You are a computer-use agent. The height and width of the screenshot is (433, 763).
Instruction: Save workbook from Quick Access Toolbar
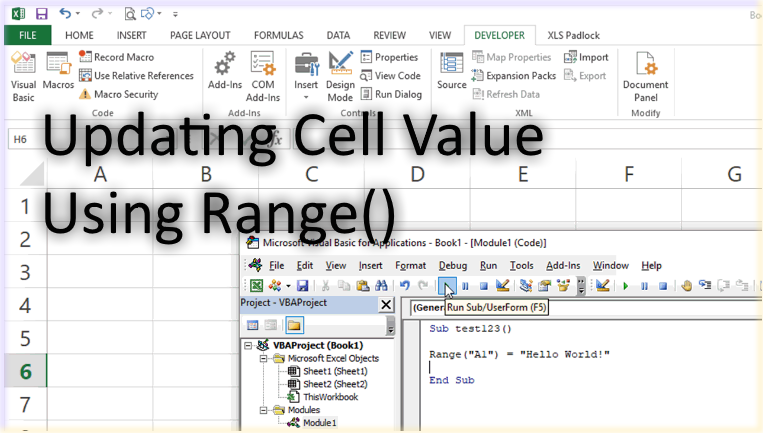click(x=41, y=14)
